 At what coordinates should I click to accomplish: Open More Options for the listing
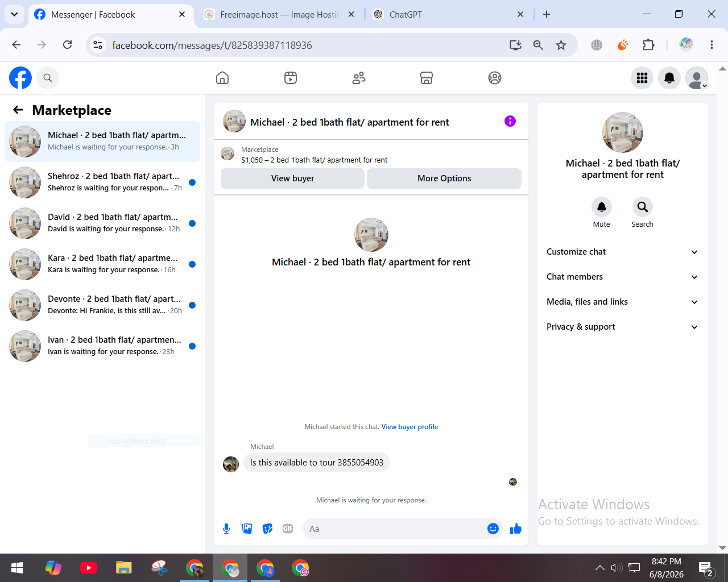(444, 178)
